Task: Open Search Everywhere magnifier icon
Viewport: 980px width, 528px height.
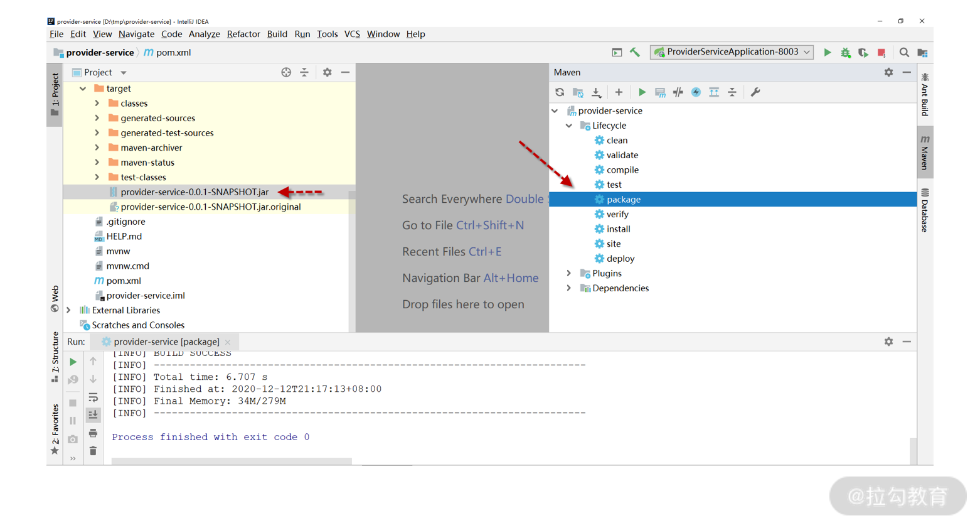Action: 904,53
